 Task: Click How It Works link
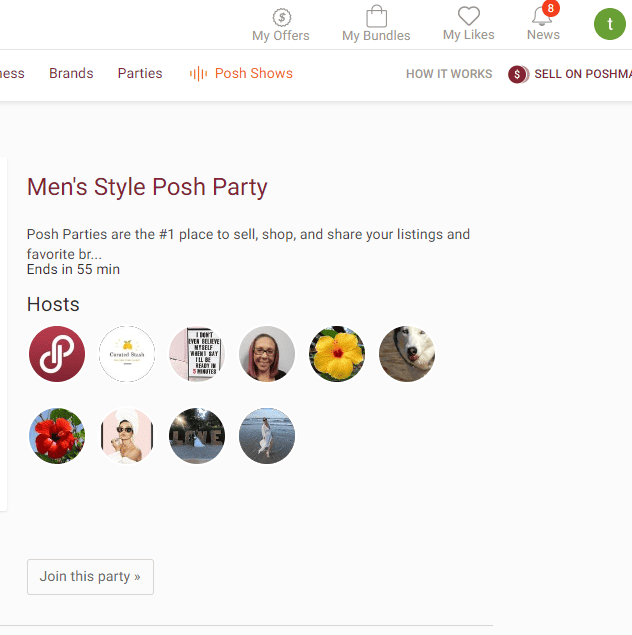(449, 74)
